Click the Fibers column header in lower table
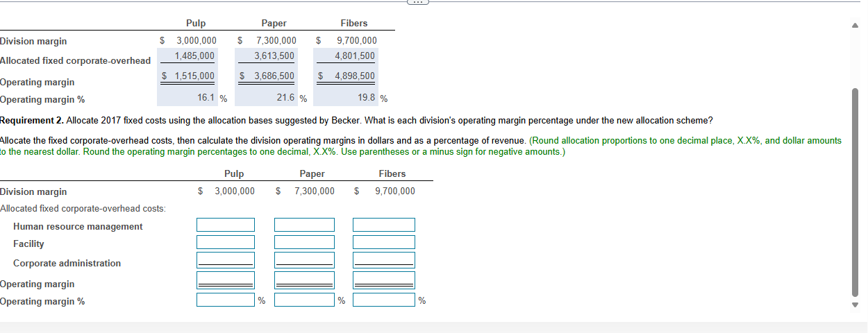Viewport: 868px width, 333px height. (392, 173)
